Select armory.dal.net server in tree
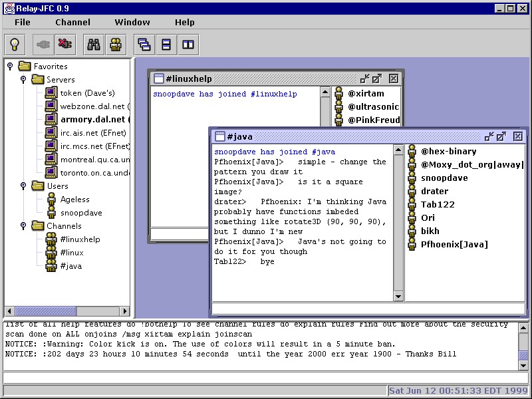Viewport: 532px width, 399px height. pos(92,120)
